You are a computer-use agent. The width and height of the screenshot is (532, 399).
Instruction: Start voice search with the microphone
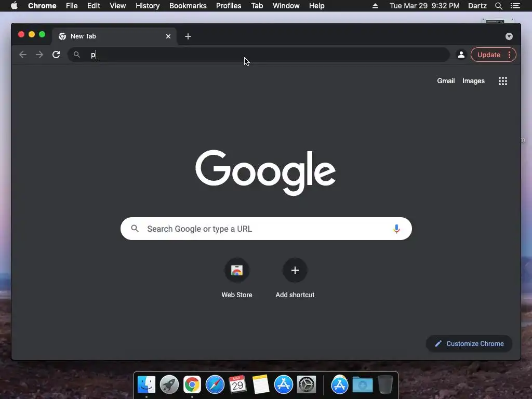[396, 229]
